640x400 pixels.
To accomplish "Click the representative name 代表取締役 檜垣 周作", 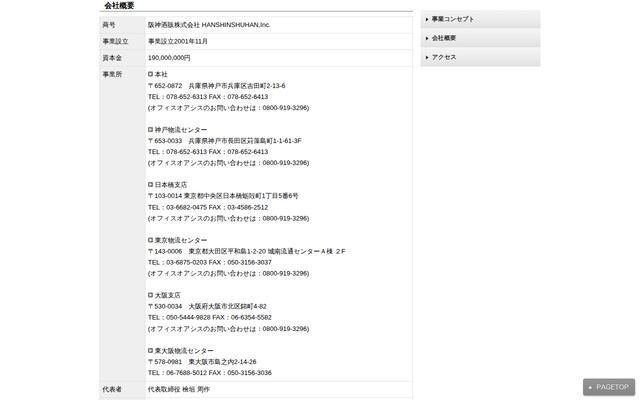I will (x=179, y=389).
